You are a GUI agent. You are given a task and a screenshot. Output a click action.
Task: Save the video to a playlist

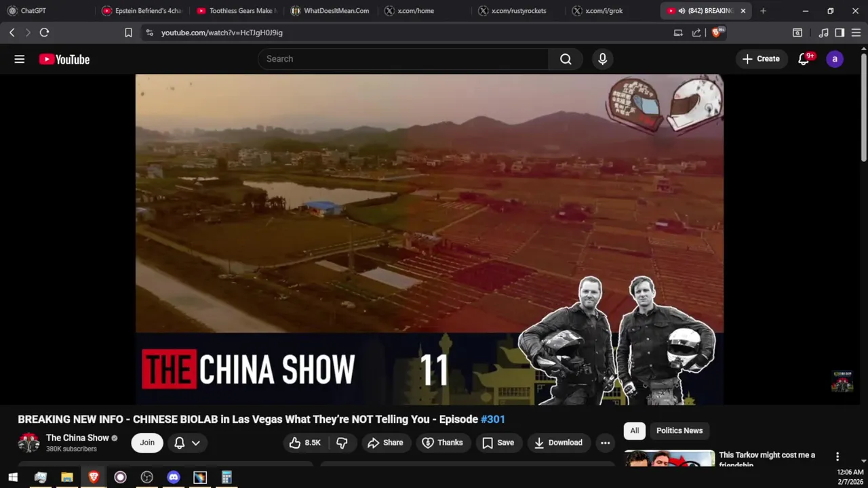[498, 443]
